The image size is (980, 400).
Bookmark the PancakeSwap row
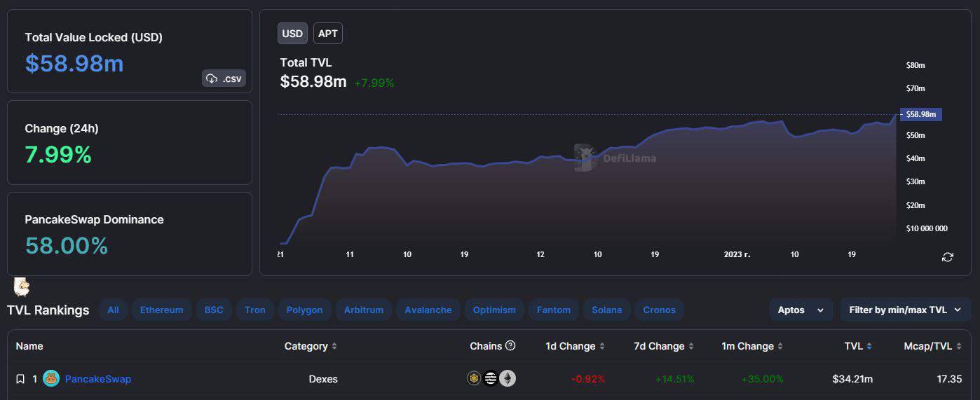coord(20,379)
